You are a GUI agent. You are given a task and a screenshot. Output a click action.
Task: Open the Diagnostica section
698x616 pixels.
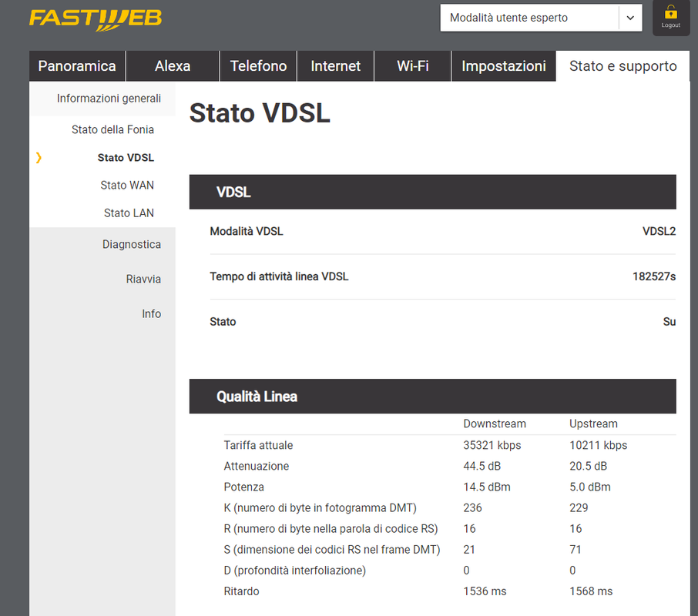click(x=131, y=244)
